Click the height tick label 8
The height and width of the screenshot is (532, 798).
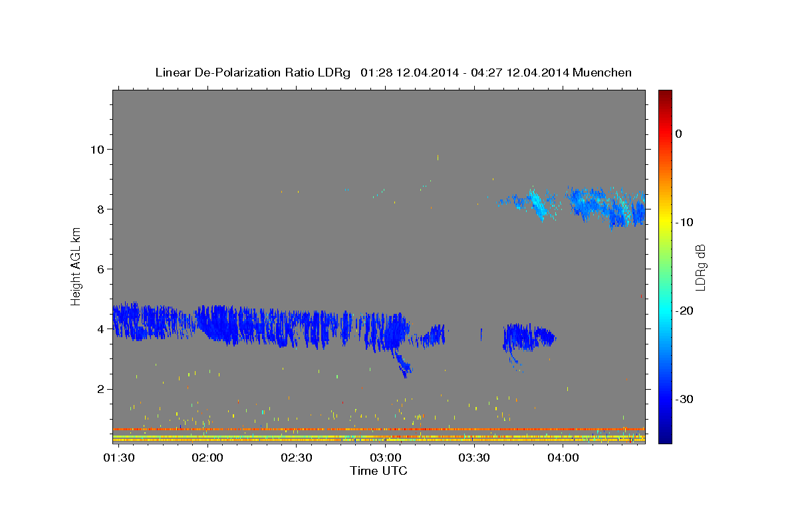tap(102, 209)
